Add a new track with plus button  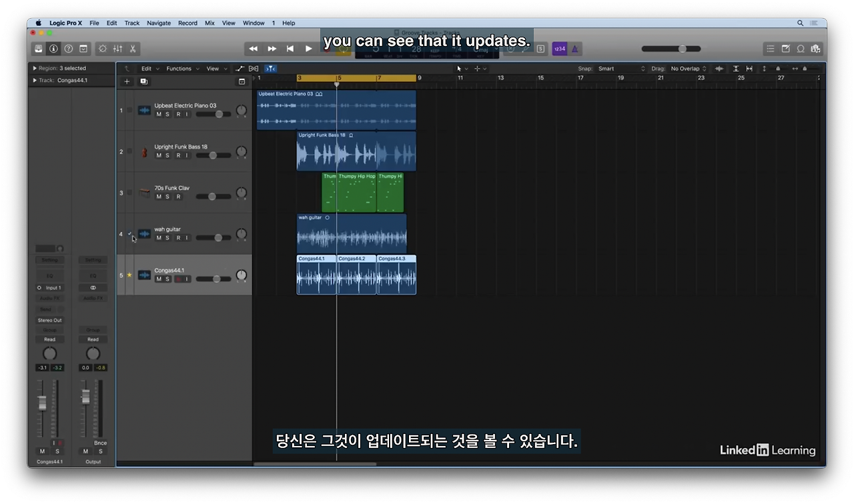pos(127,81)
